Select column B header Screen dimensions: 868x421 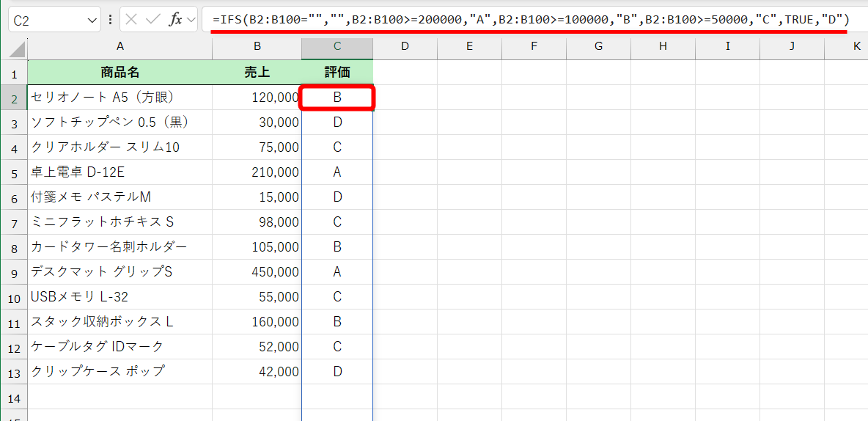coord(257,47)
